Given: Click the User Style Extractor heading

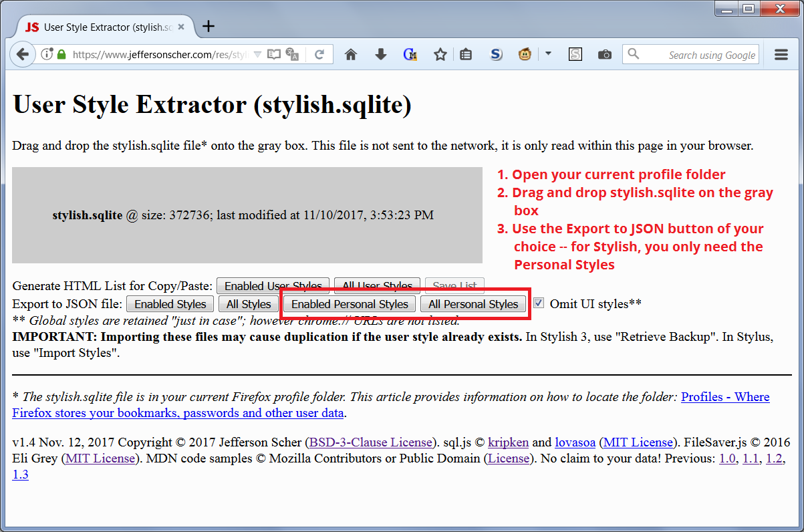Looking at the screenshot, I should (212, 105).
